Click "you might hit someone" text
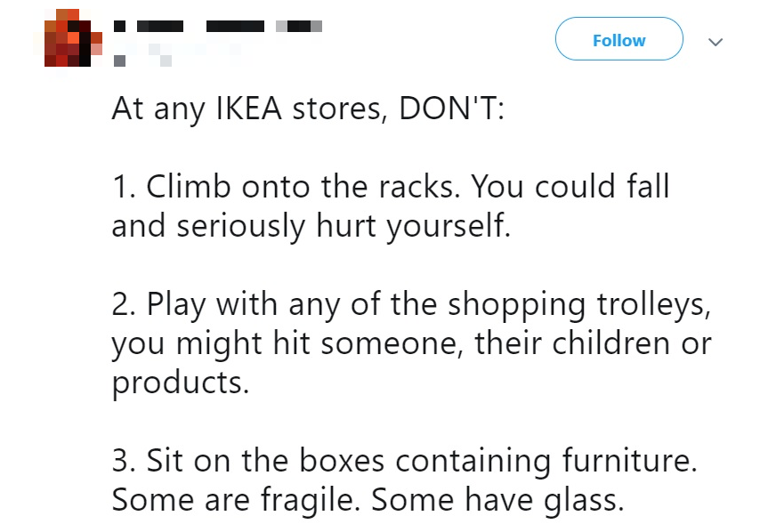This screenshot has width=768, height=532. coord(287,343)
